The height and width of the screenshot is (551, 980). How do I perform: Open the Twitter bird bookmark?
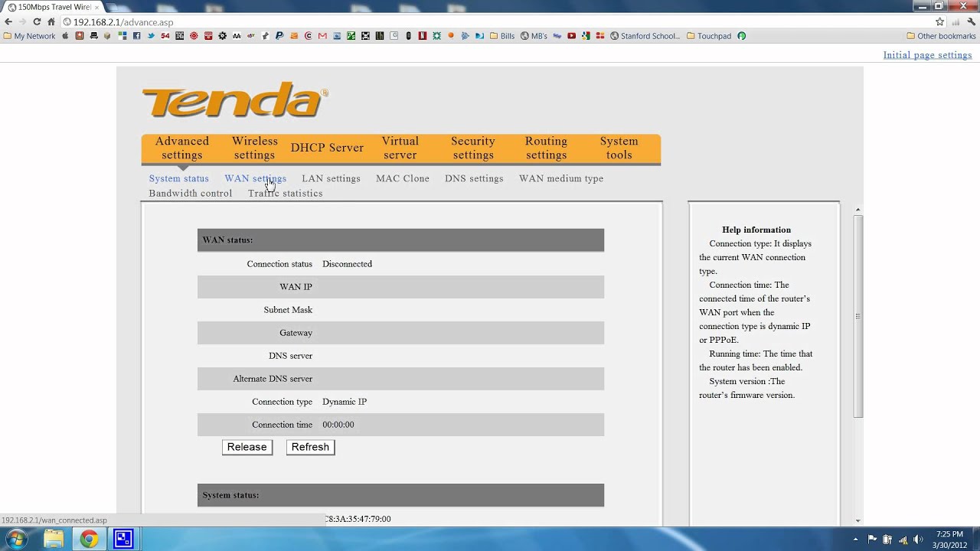click(151, 36)
